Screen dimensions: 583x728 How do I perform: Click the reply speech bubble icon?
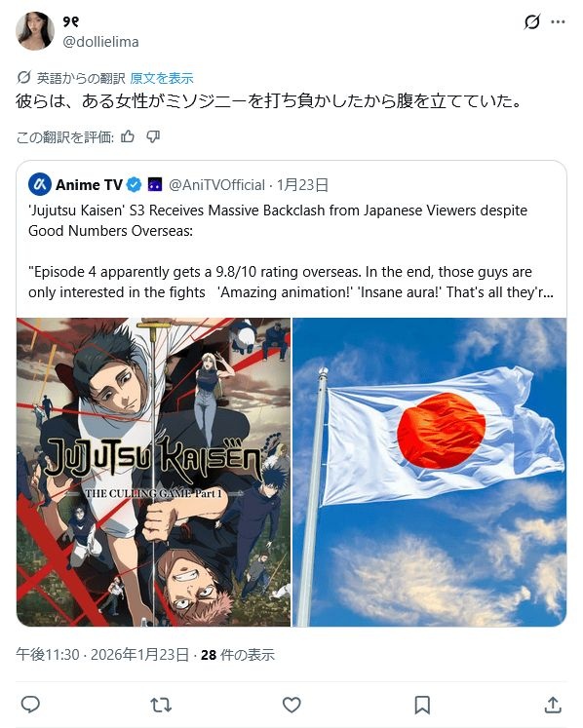point(30,705)
